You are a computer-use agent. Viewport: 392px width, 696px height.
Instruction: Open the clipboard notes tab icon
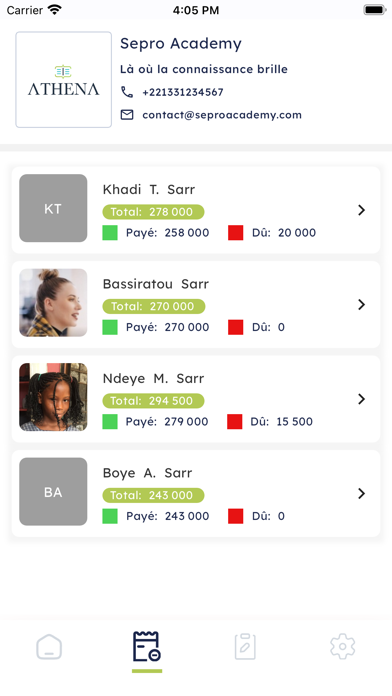[245, 647]
